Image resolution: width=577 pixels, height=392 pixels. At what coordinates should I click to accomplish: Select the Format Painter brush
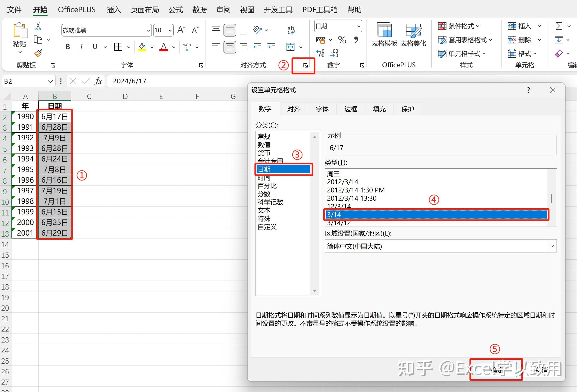pyautogui.click(x=38, y=53)
